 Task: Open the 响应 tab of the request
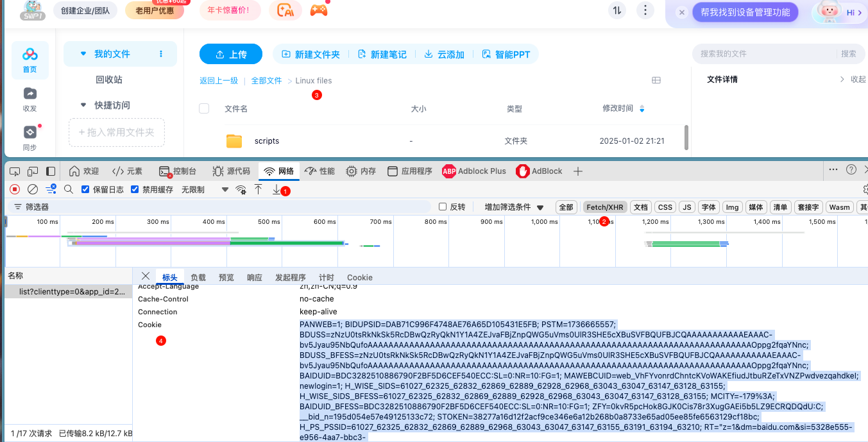tap(254, 277)
